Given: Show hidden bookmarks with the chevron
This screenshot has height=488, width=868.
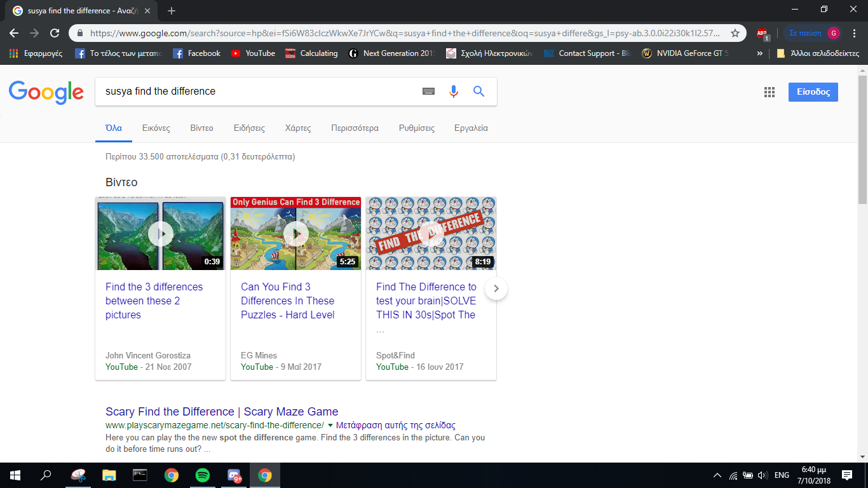Looking at the screenshot, I should point(760,54).
